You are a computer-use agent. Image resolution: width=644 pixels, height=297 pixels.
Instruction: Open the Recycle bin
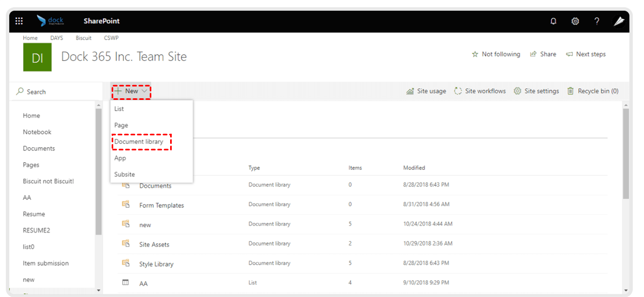(592, 91)
